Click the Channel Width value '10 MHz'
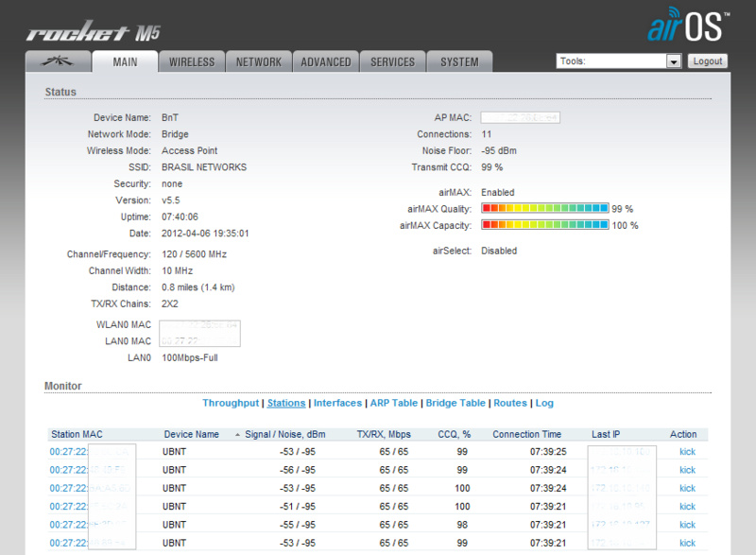Screen dimensions: 756x555 pos(177,270)
